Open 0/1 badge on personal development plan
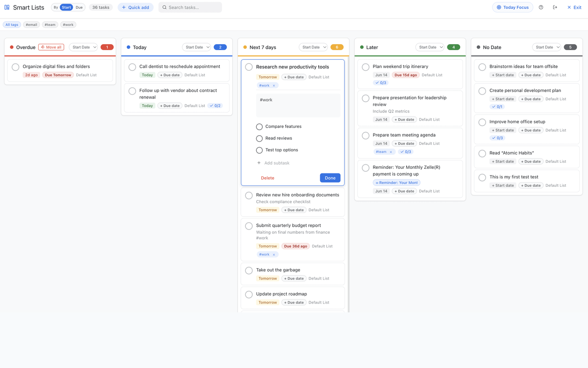Image resolution: width=588 pixels, height=368 pixels. click(497, 107)
